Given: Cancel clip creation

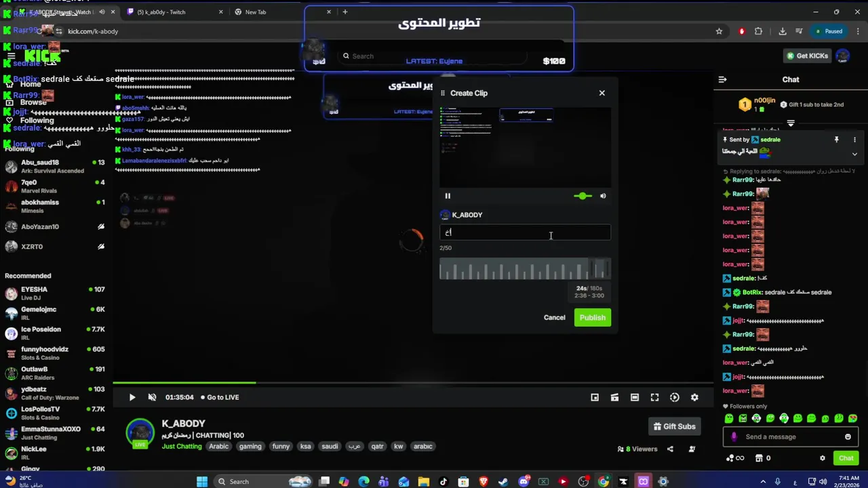Looking at the screenshot, I should [554, 317].
